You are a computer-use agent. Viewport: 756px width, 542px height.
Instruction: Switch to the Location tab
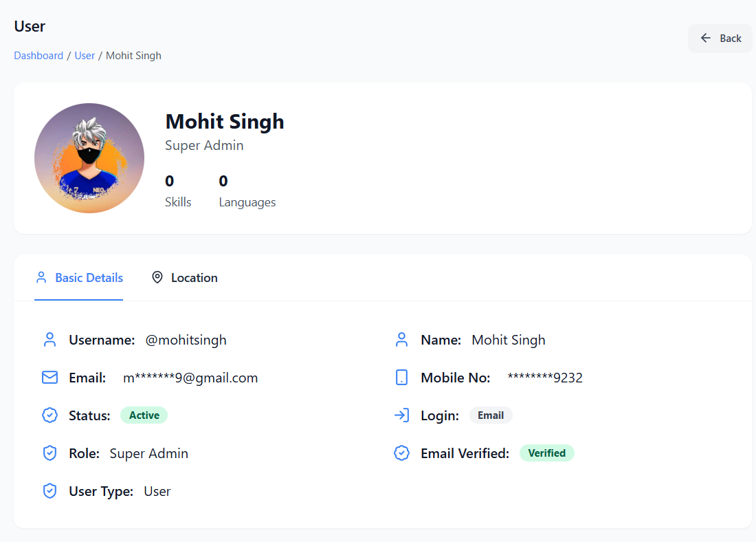[184, 278]
